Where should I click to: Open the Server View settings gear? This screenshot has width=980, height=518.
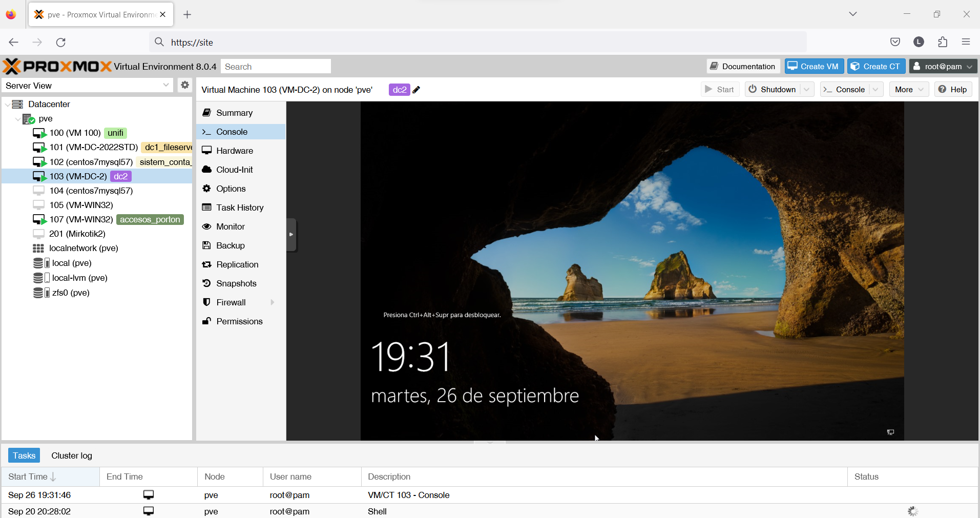(185, 85)
